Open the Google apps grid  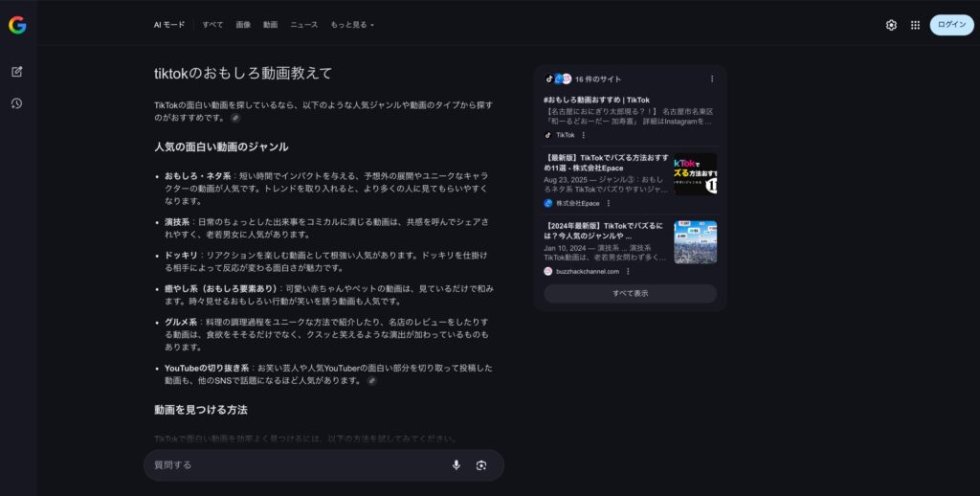pos(915,25)
